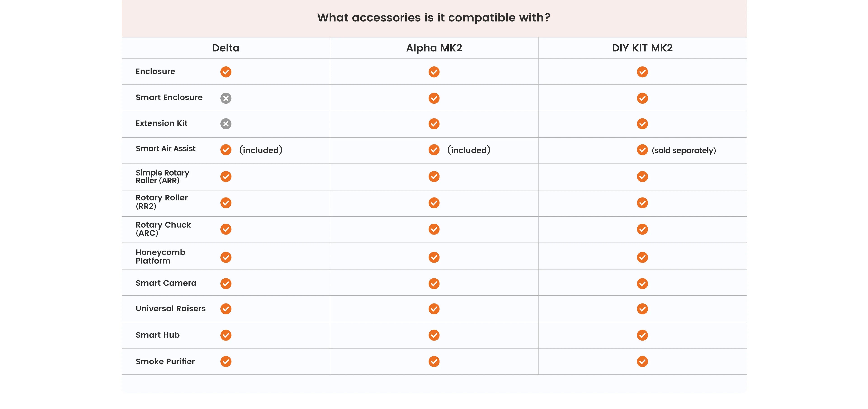868x409 pixels.
Task: Click the Smart Enclosure row label
Action: click(169, 97)
